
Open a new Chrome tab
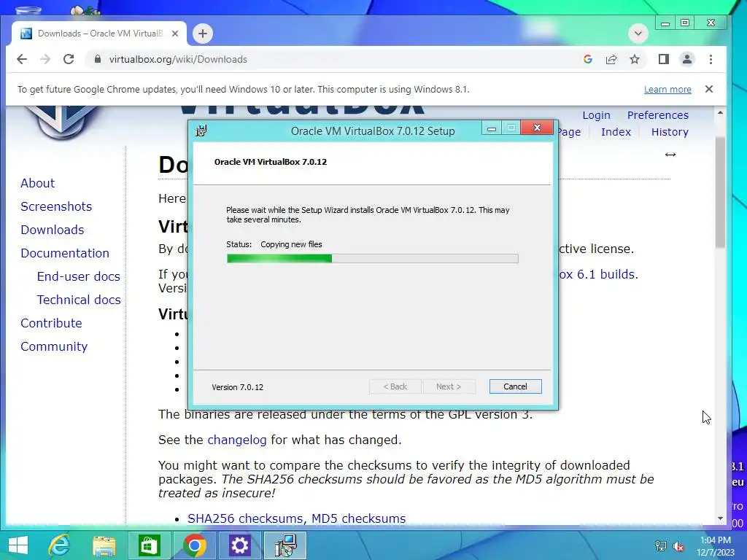pyautogui.click(x=203, y=34)
